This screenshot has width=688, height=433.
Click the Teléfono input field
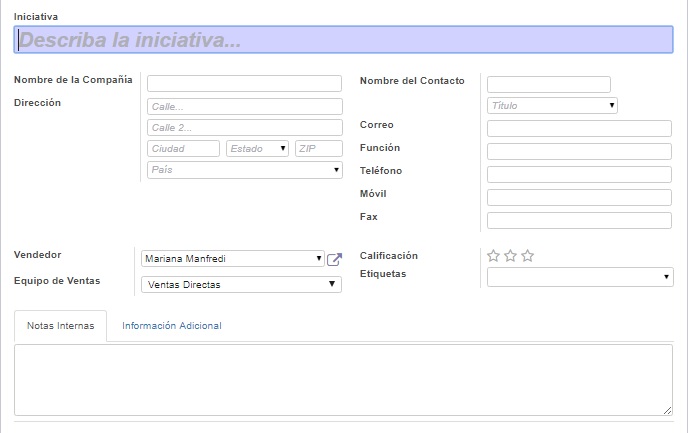click(x=579, y=175)
